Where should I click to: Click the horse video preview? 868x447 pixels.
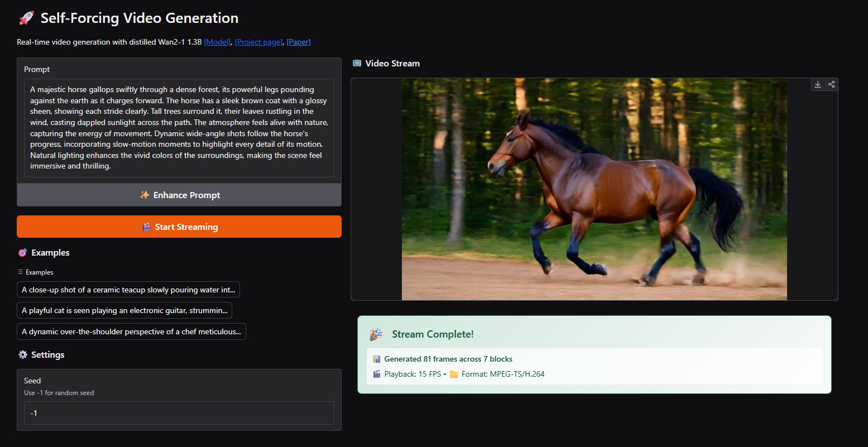pos(594,189)
